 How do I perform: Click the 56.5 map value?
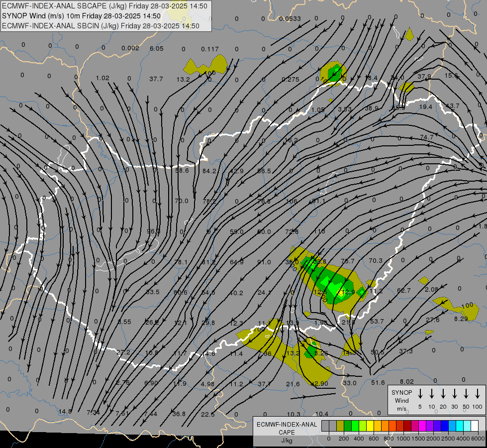click(264, 171)
